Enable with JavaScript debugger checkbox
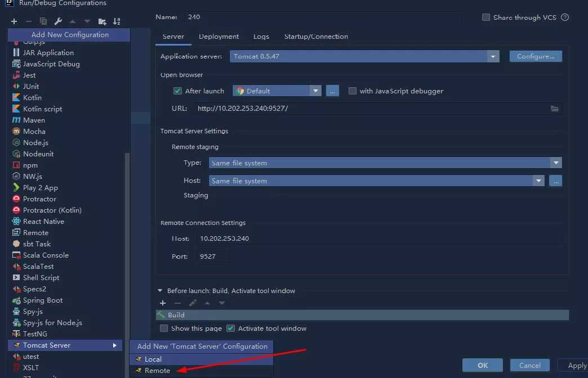The image size is (588, 378). pyautogui.click(x=353, y=91)
